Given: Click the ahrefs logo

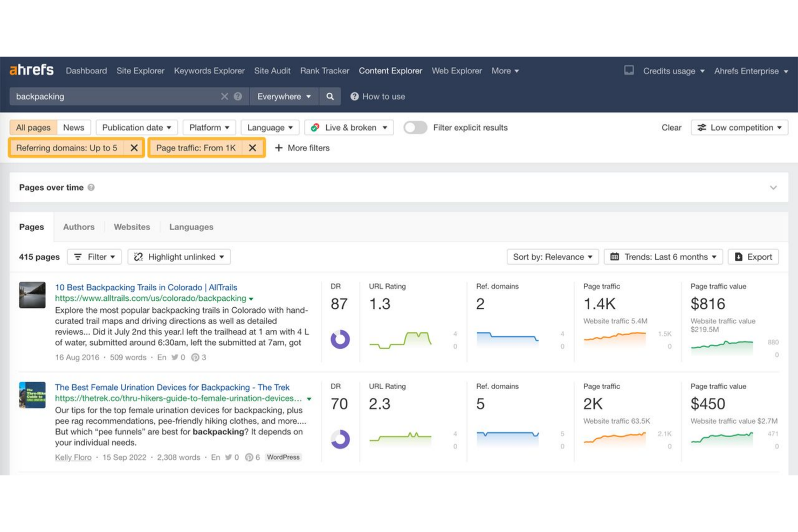Looking at the screenshot, I should coord(31,70).
